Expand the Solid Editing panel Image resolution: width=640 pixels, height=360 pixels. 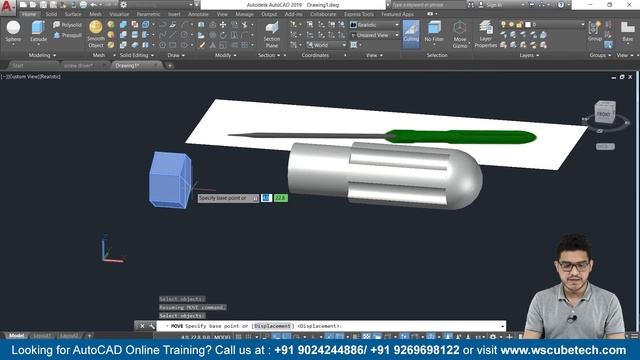click(x=137, y=55)
